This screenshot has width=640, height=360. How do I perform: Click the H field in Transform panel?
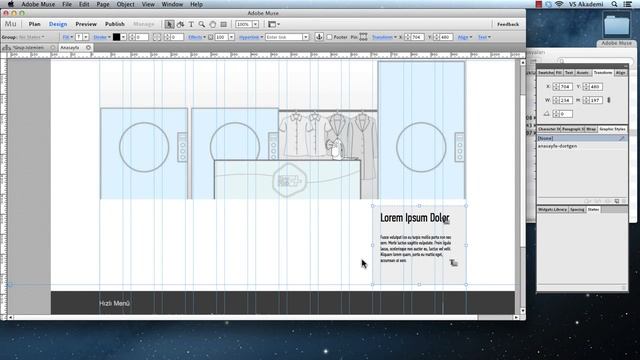click(x=596, y=100)
